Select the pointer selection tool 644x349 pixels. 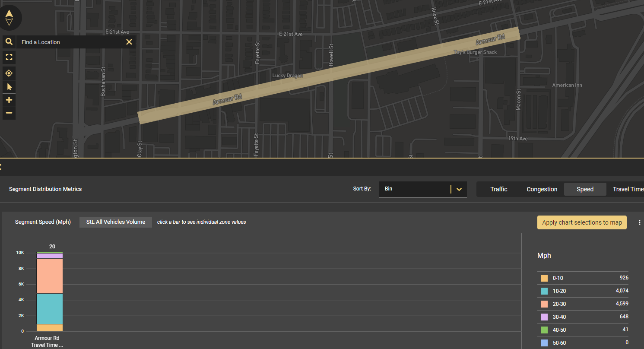coord(9,87)
